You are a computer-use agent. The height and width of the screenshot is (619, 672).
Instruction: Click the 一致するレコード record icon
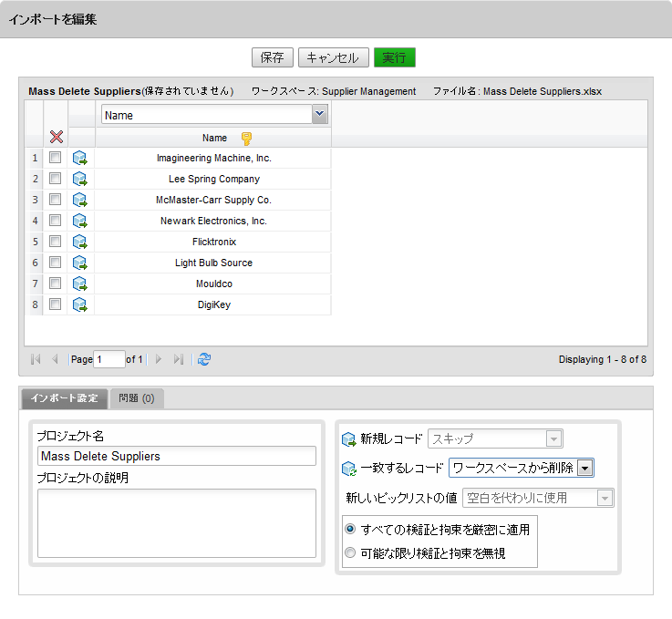[x=349, y=469]
